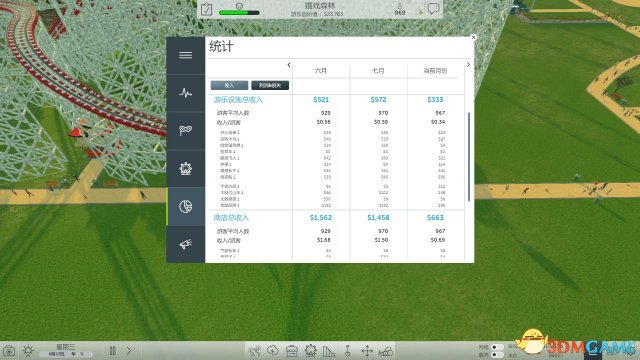Toggle the lower switch in the bottom right
This screenshot has width=640, height=360.
[x=497, y=355]
